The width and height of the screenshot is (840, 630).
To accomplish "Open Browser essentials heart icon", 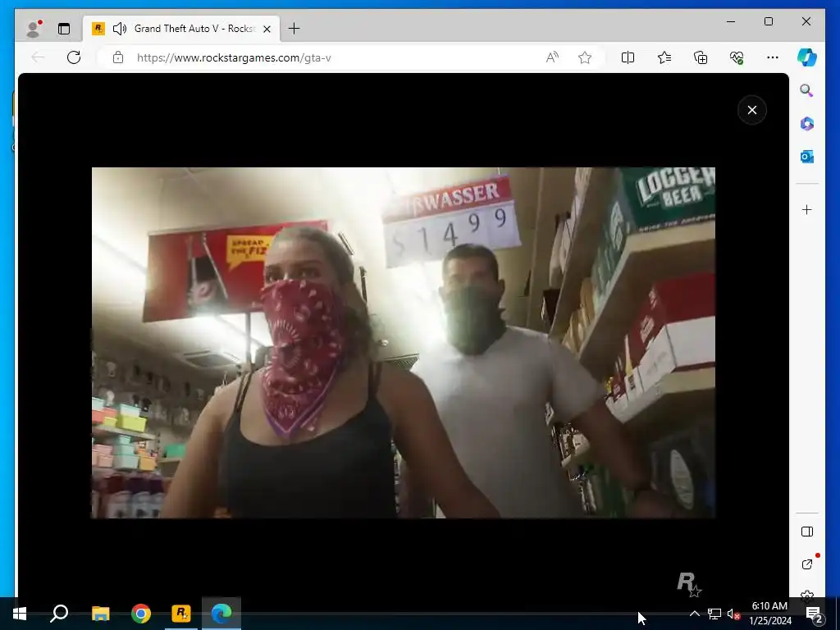I will [x=737, y=57].
